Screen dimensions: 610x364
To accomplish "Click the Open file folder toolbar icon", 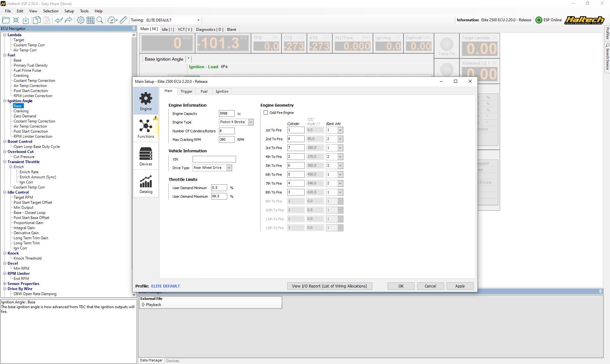I will point(6,20).
